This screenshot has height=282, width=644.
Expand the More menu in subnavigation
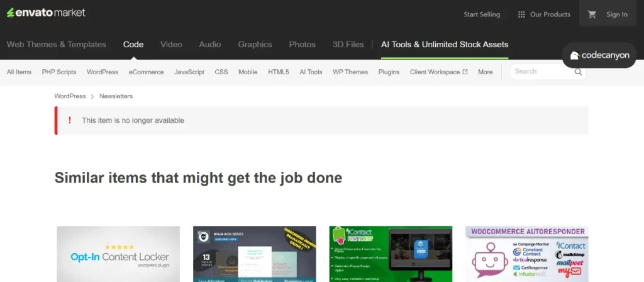point(485,72)
